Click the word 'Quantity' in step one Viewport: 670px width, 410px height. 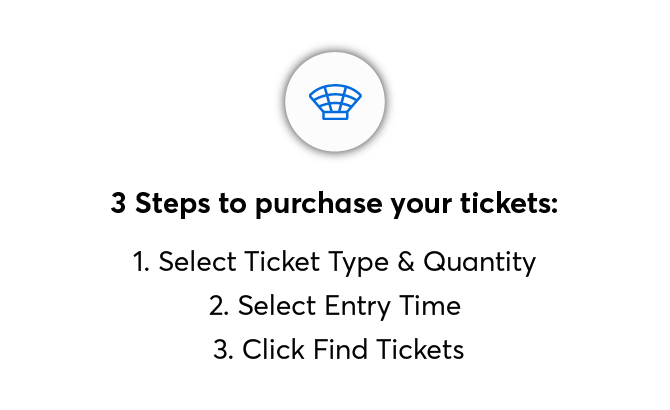[480, 262]
